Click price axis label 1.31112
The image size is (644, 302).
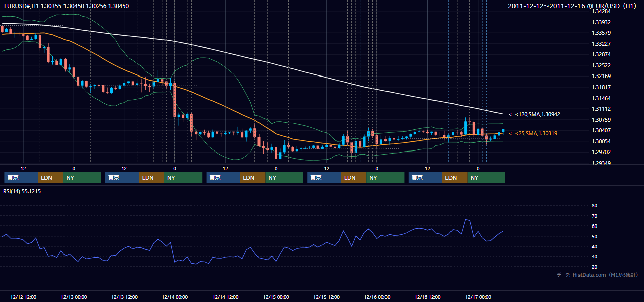601,109
